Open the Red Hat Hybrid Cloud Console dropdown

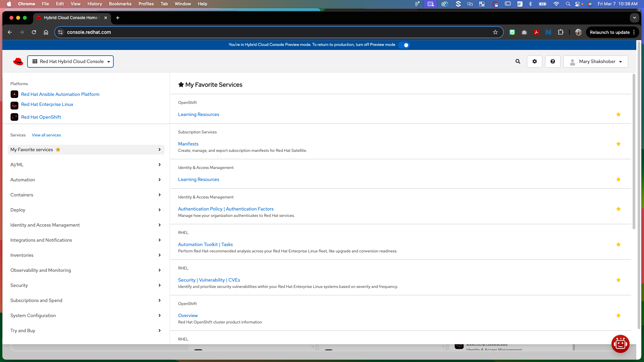[x=70, y=61]
